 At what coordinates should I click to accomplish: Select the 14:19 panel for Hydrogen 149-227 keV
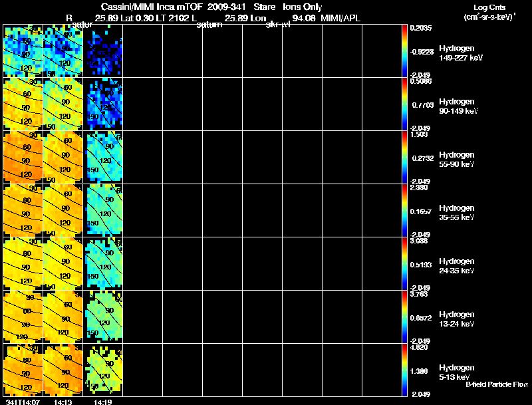[103, 51]
